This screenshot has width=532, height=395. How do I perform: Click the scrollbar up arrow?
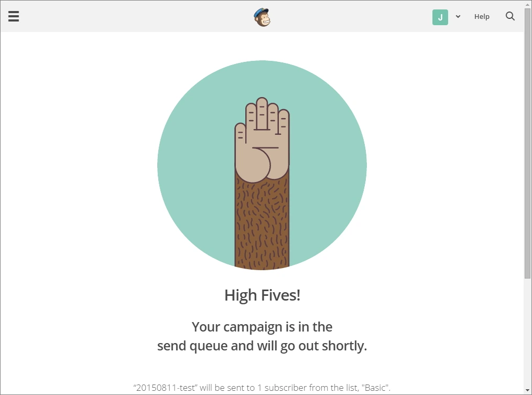point(528,4)
